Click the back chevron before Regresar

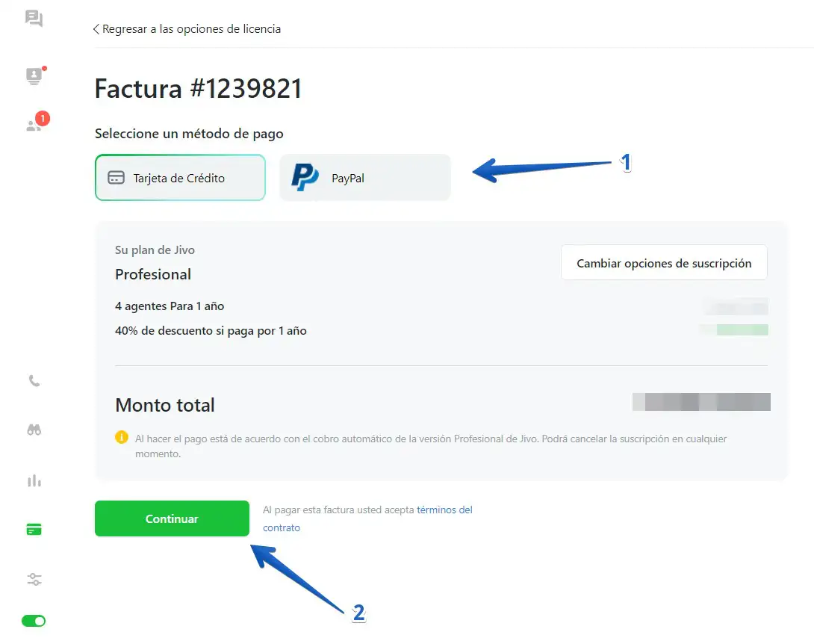pos(96,29)
